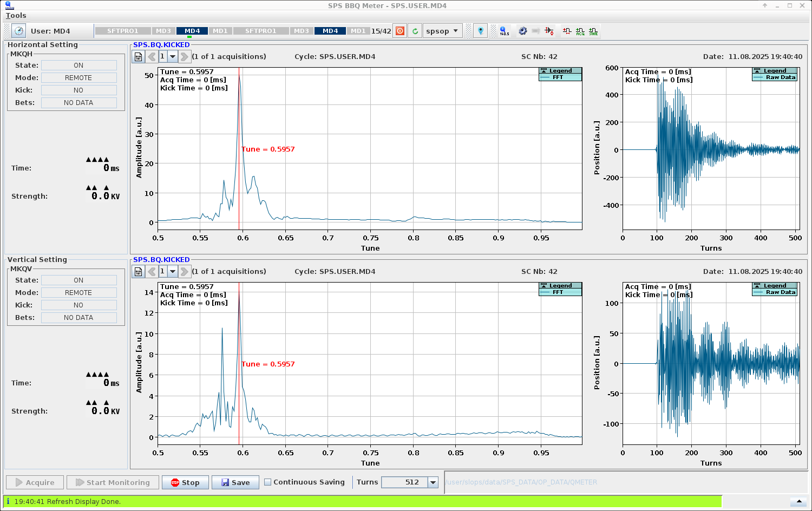Click the blue location pin toolbar icon

coord(480,31)
